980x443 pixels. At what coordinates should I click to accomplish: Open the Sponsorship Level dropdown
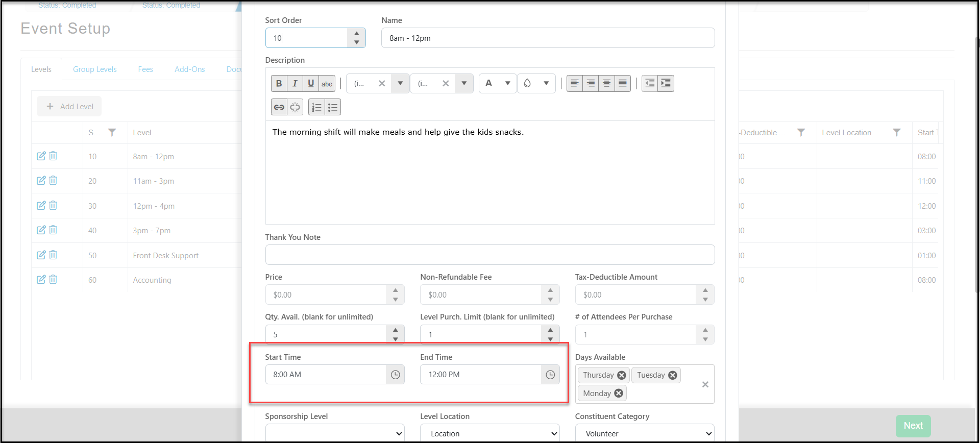pos(335,433)
